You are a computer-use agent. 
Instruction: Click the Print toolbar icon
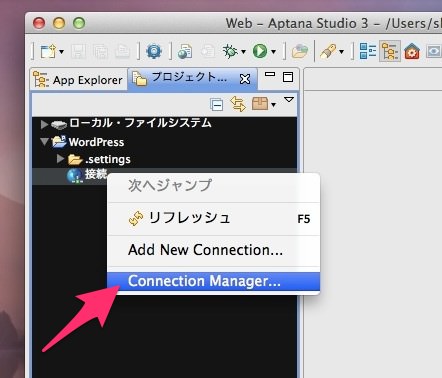pos(122,52)
